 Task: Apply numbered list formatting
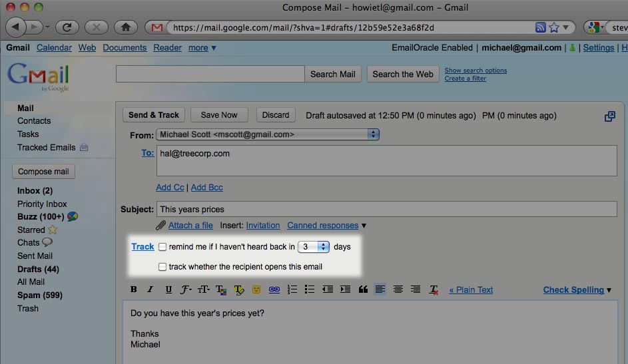coord(292,289)
